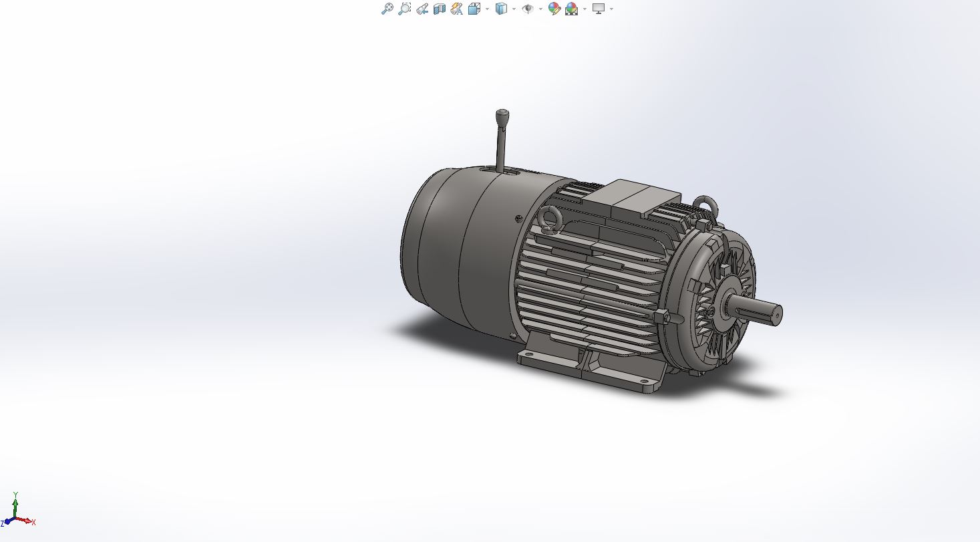Toggle the Section View tool

(440, 9)
